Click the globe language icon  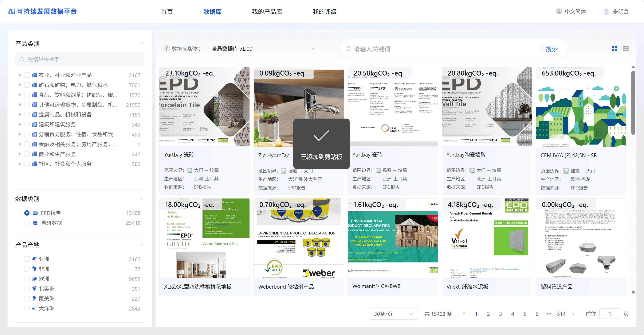559,12
